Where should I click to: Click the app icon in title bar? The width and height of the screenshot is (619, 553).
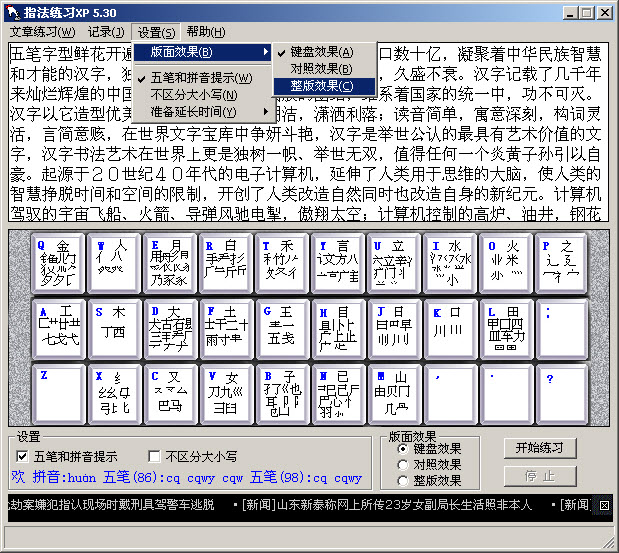pos(12,12)
